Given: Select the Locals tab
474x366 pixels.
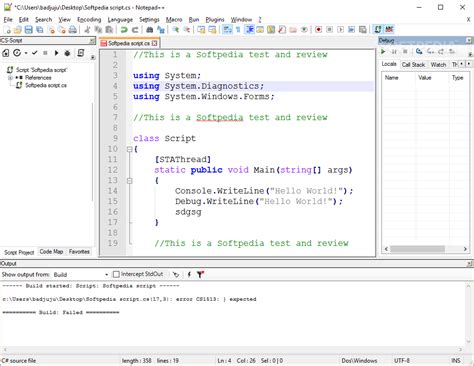Looking at the screenshot, I should (389, 64).
